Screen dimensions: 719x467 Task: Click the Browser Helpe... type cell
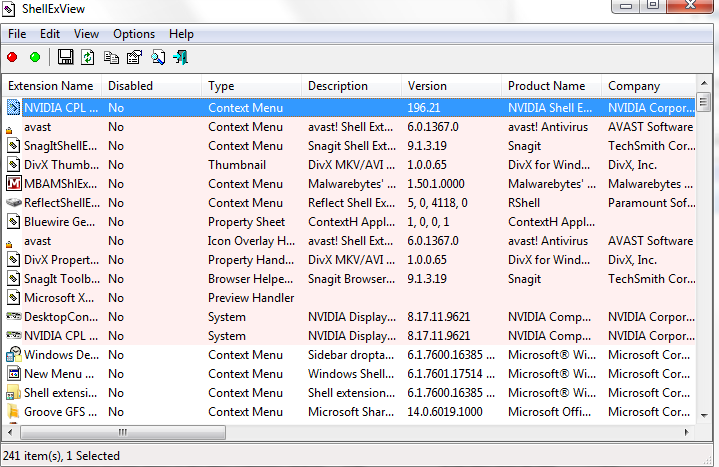pyautogui.click(x=250, y=279)
